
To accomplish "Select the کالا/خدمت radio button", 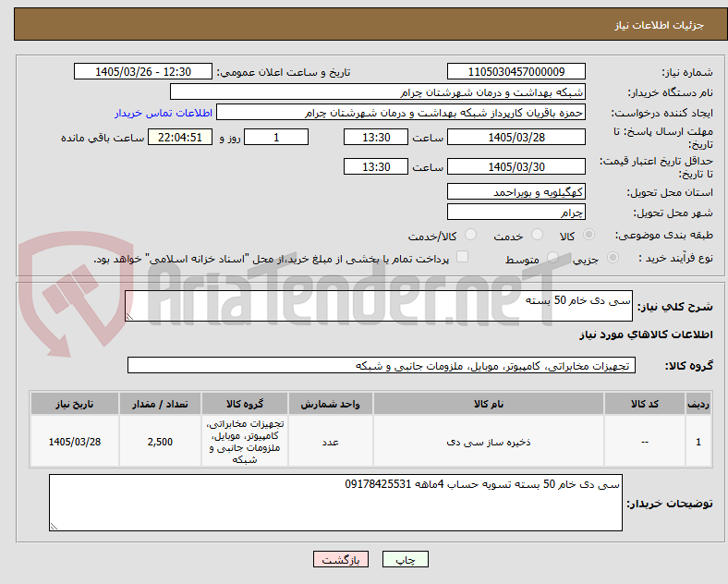I will (471, 235).
